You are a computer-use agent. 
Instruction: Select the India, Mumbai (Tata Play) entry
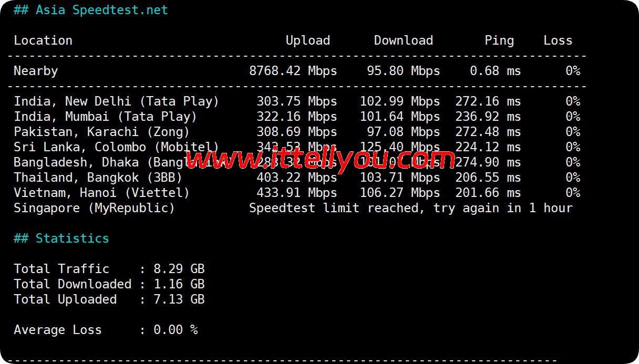coord(105,117)
